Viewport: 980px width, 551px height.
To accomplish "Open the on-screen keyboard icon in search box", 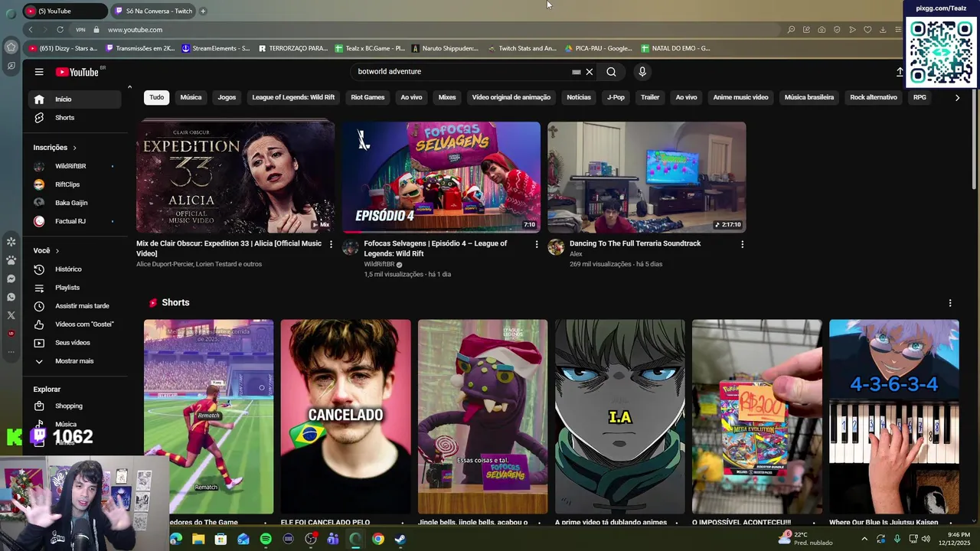I will (x=576, y=72).
